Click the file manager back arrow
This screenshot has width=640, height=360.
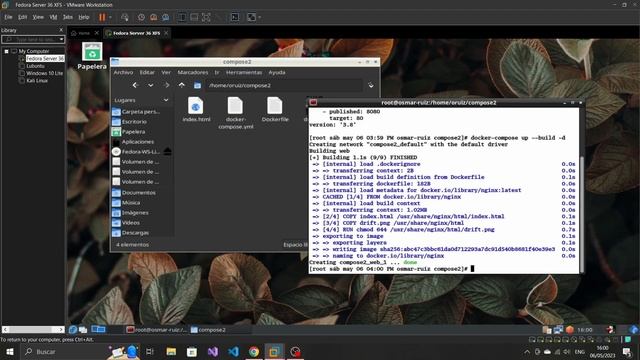tap(135, 85)
